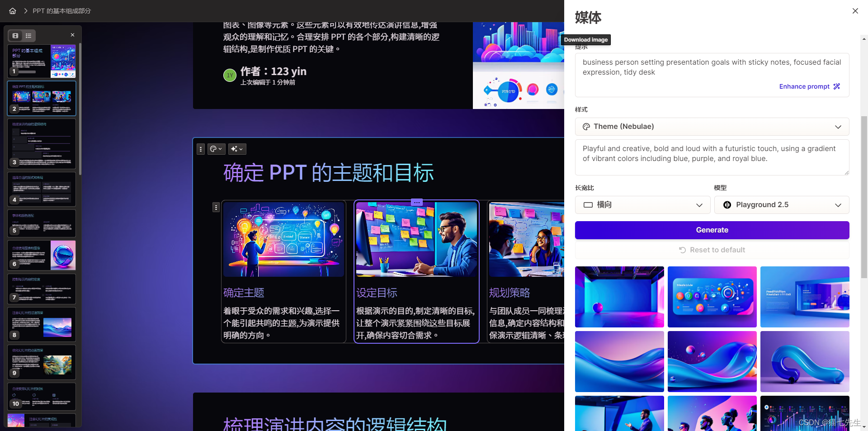
Task: Pick blue purple wave generated image
Action: pos(619,361)
